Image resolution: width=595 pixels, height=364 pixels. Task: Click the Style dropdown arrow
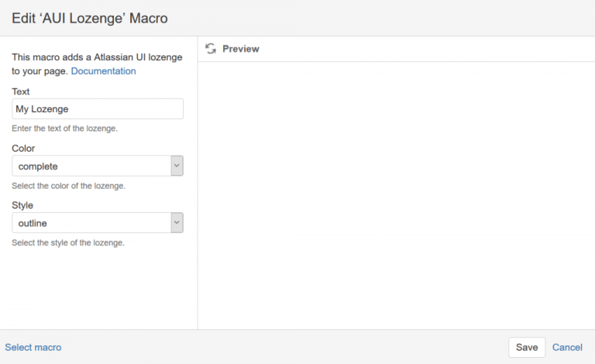tap(177, 223)
